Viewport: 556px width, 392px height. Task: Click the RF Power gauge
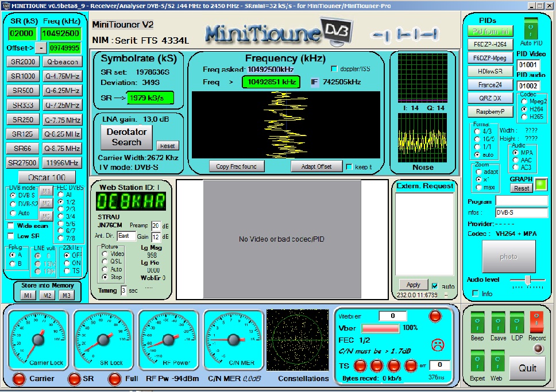click(168, 340)
